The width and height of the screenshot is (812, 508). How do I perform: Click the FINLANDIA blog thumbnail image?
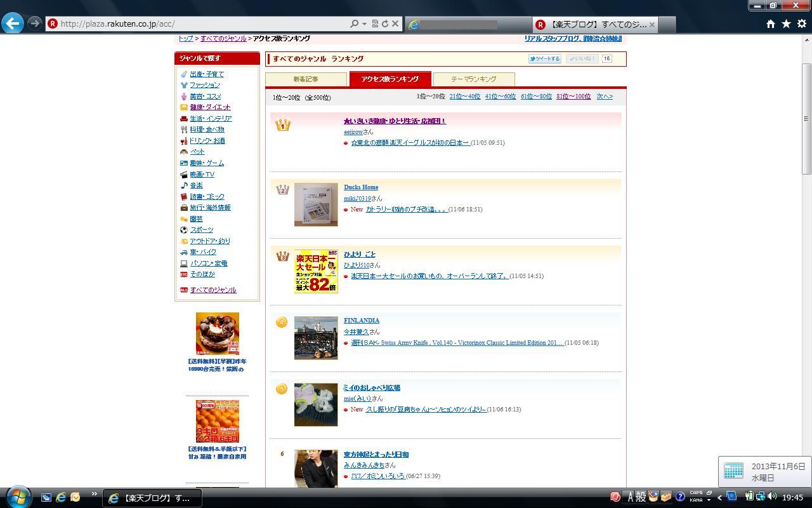316,338
